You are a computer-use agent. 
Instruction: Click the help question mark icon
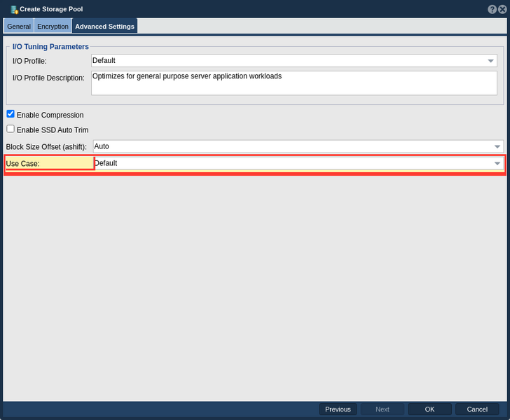click(x=492, y=9)
